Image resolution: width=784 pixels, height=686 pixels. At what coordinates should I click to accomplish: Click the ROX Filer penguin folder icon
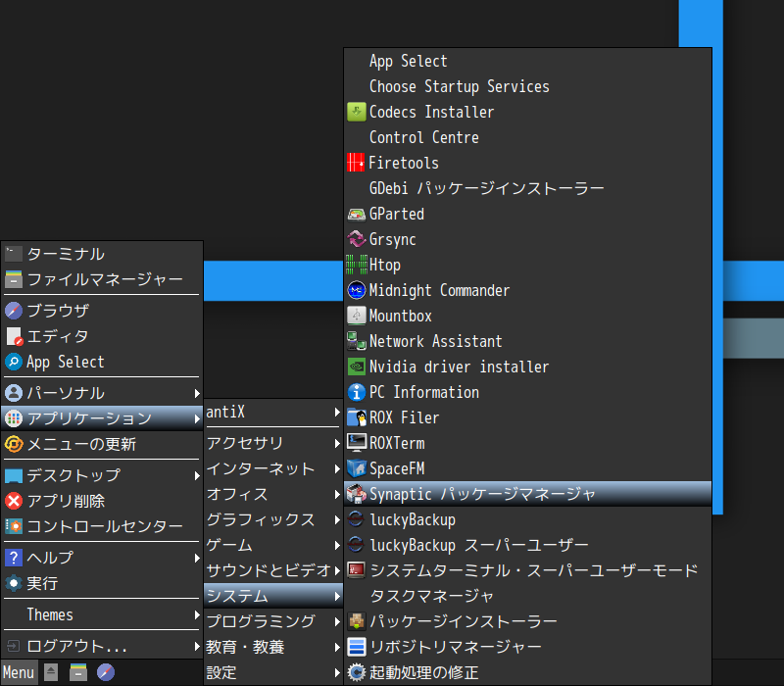tap(356, 417)
